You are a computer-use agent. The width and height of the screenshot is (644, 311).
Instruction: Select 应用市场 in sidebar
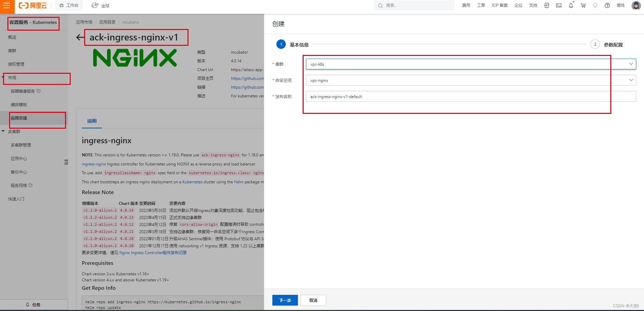pyautogui.click(x=19, y=118)
